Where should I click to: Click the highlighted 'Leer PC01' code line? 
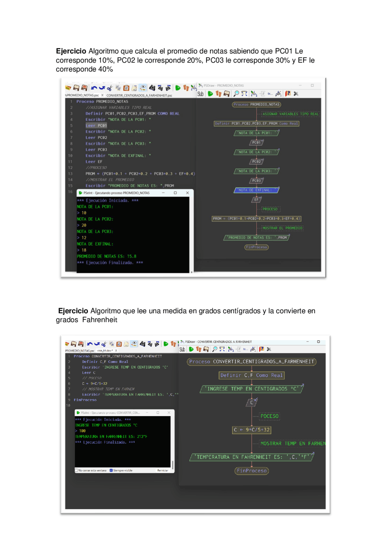[96, 126]
